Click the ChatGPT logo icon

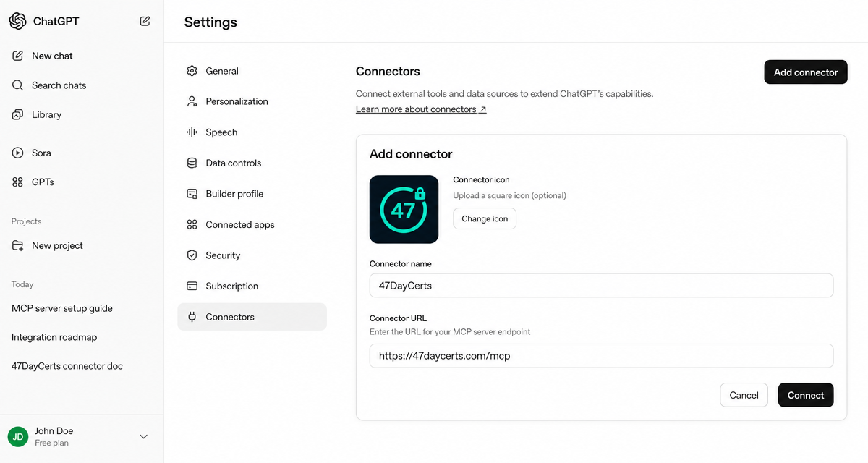click(17, 21)
